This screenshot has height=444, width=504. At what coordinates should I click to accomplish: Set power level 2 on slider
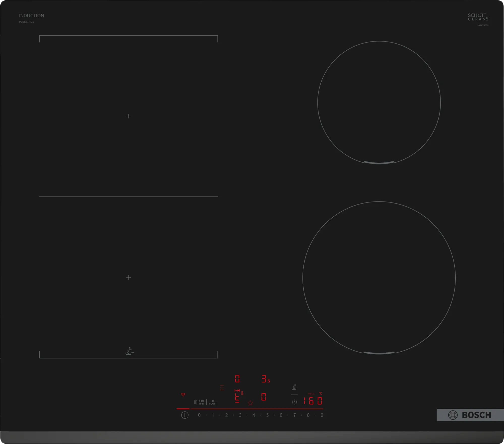click(x=227, y=415)
